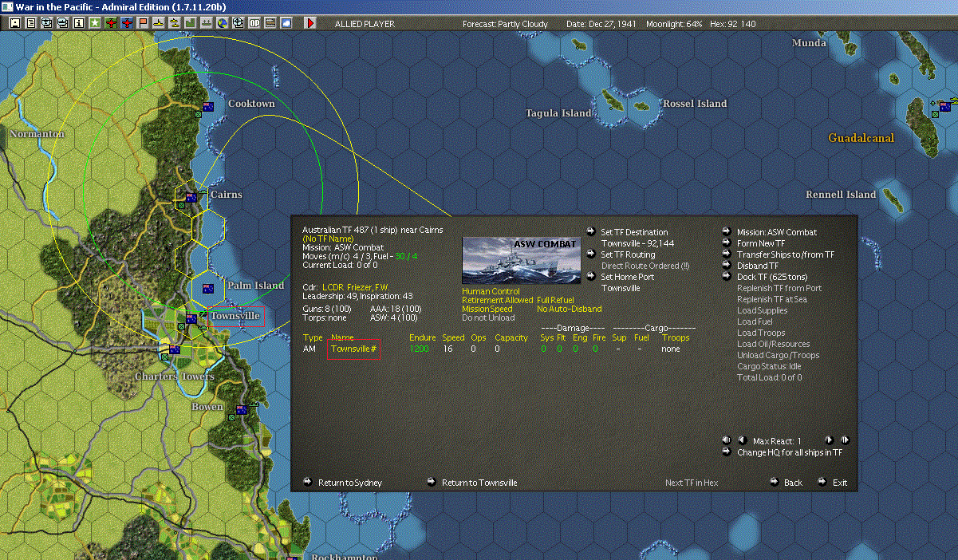
Task: Click the Back button
Action: [x=793, y=483]
